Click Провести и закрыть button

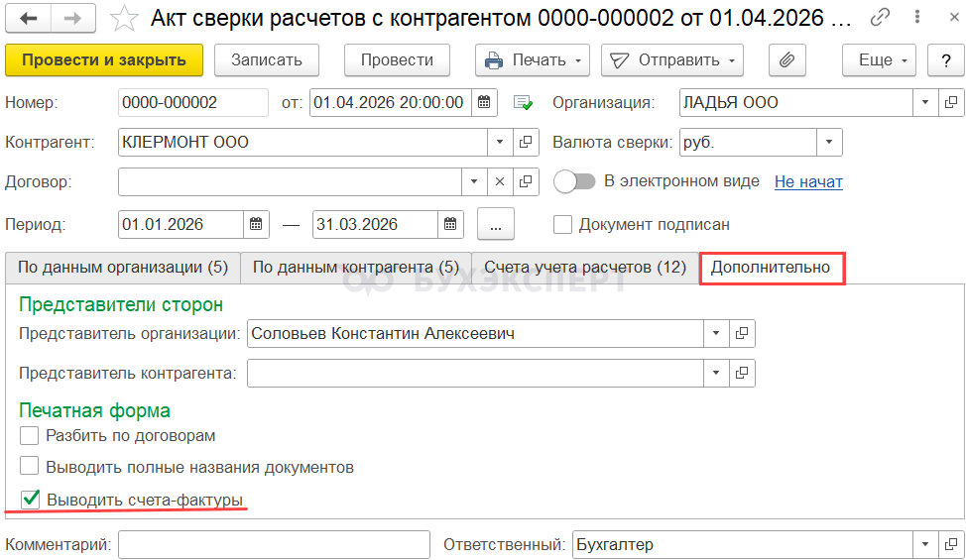click(104, 60)
